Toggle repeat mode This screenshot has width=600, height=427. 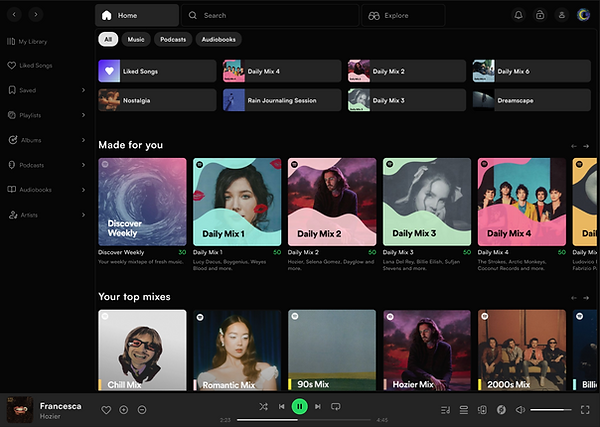(336, 406)
